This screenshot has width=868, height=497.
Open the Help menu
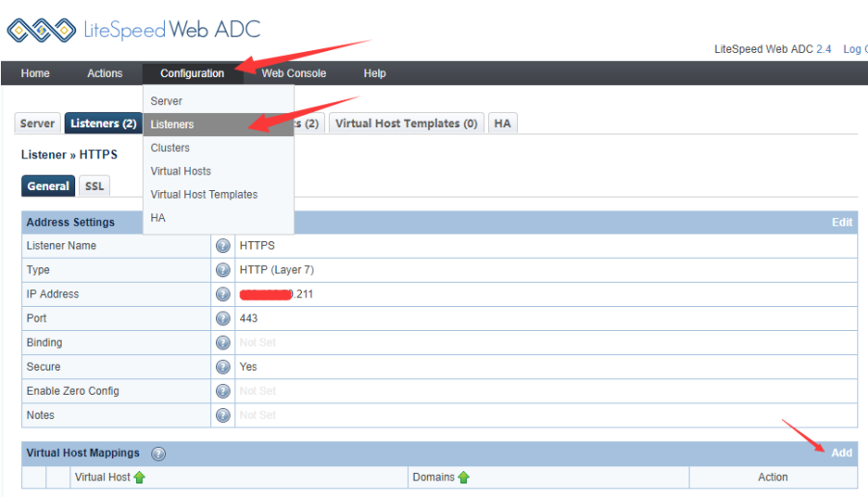pyautogui.click(x=375, y=73)
